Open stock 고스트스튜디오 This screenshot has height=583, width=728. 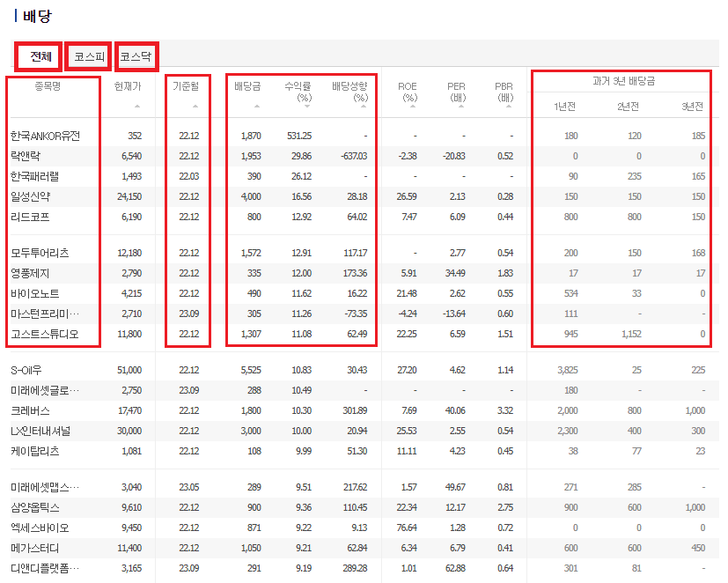point(45,334)
